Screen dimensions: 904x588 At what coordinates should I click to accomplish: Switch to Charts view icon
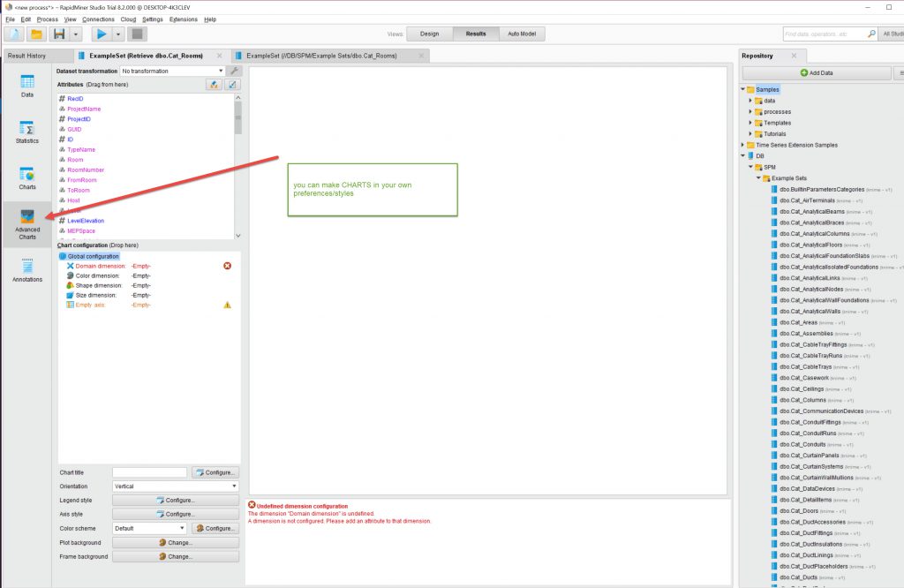27,178
